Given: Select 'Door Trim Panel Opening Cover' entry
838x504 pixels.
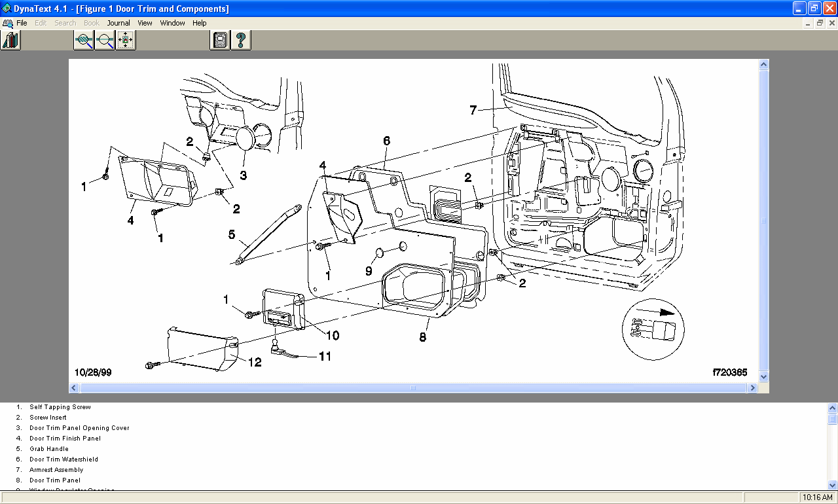Looking at the screenshot, I should click(x=79, y=428).
